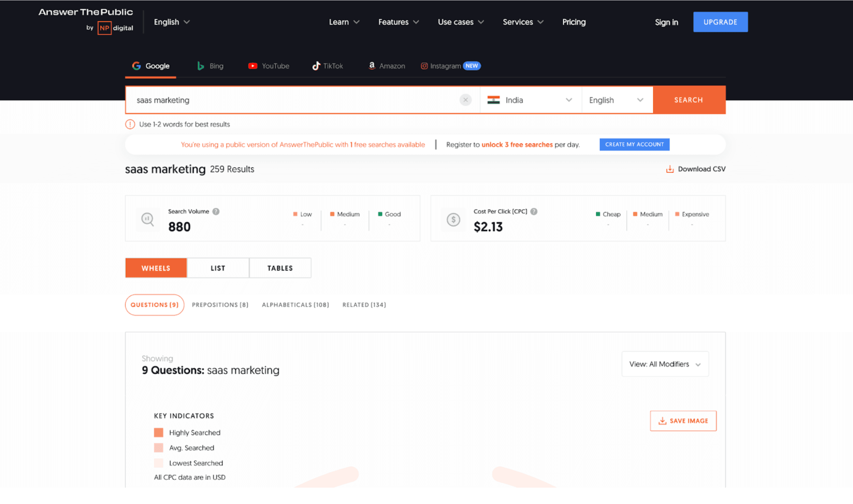This screenshot has height=504, width=853.
Task: Click the Amazon logo icon
Action: (372, 65)
